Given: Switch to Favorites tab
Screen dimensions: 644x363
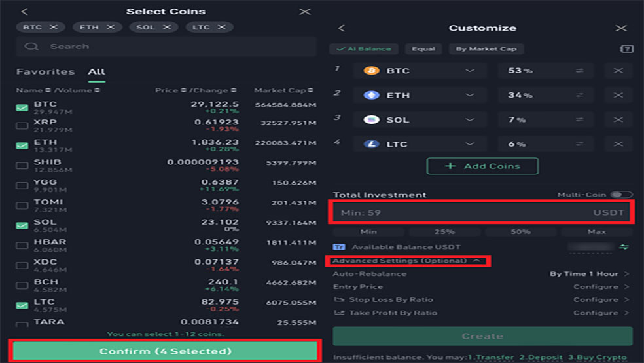Looking at the screenshot, I should click(x=45, y=71).
